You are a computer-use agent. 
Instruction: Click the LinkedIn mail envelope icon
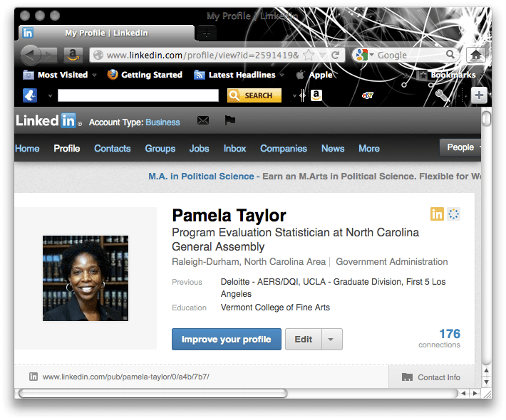click(x=203, y=121)
